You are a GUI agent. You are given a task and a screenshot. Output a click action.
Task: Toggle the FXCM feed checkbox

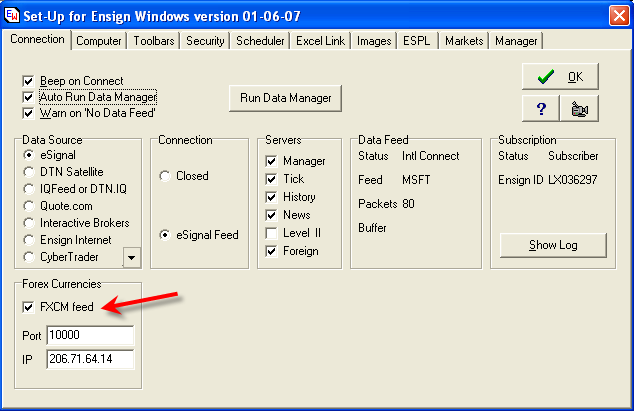click(x=30, y=307)
